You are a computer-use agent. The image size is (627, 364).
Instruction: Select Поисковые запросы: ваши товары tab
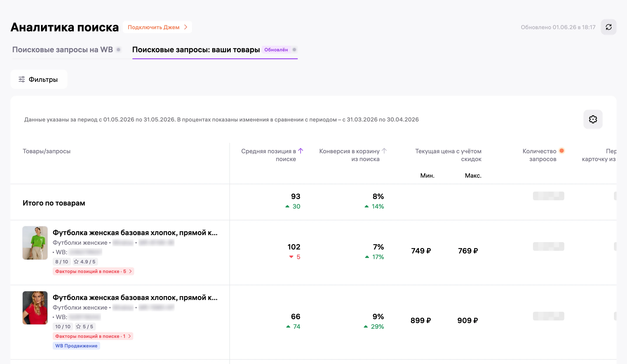196,49
